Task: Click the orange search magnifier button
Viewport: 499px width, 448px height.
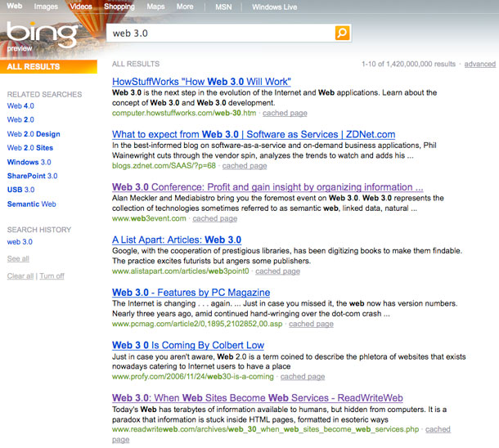Action: click(342, 33)
